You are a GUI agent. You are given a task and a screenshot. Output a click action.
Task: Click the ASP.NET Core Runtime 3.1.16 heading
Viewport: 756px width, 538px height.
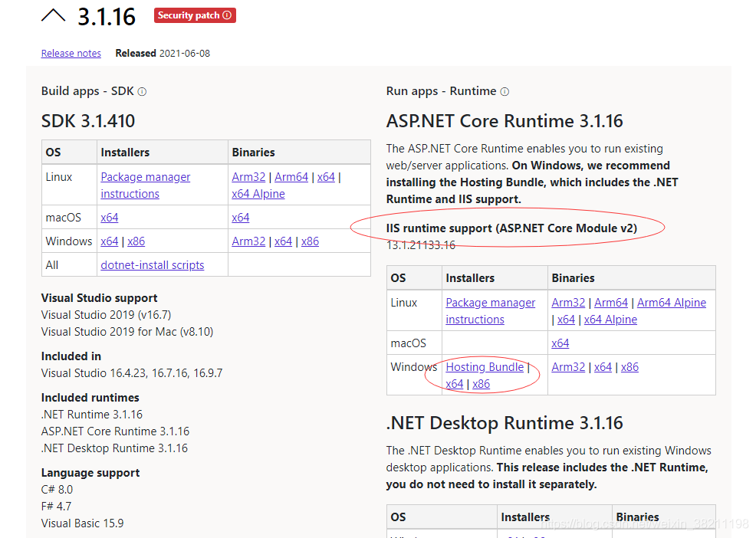pos(505,121)
